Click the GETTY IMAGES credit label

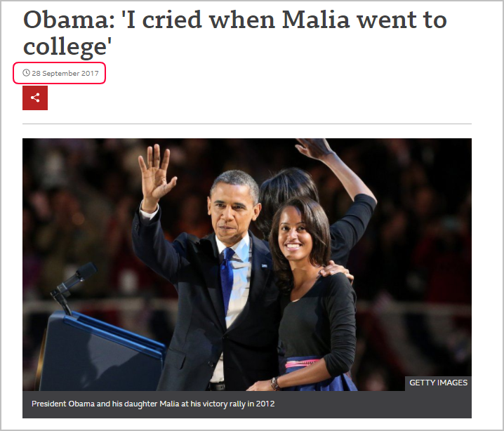438,383
